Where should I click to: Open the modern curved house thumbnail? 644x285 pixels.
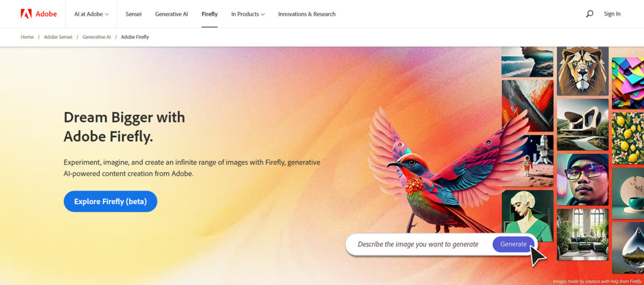pos(582,125)
